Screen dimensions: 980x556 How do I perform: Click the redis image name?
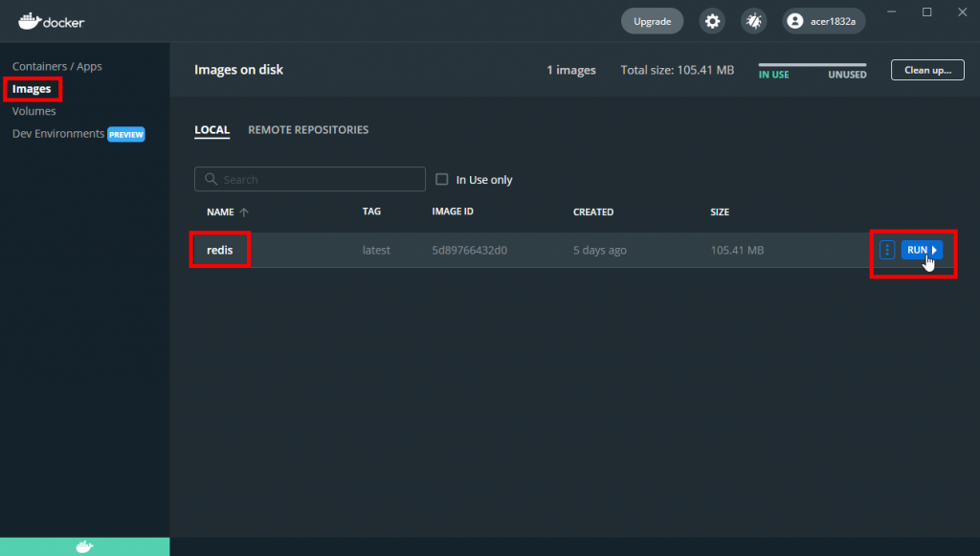coord(220,250)
